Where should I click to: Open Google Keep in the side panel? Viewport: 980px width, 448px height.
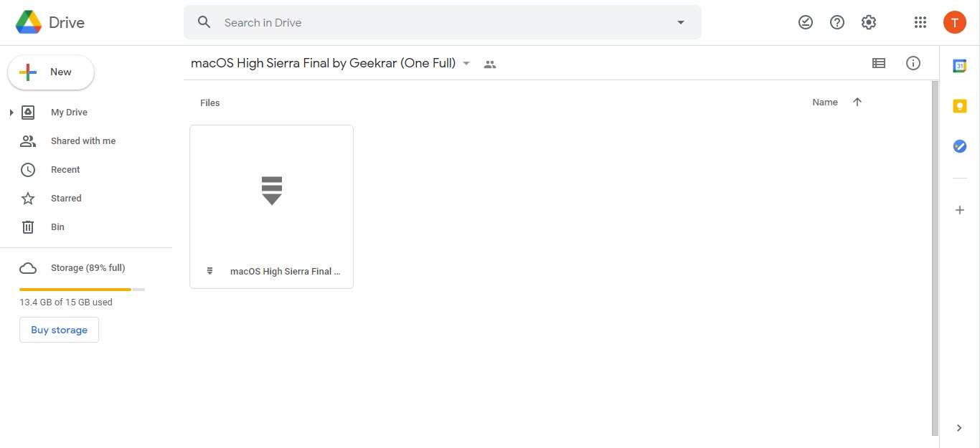coord(959,106)
